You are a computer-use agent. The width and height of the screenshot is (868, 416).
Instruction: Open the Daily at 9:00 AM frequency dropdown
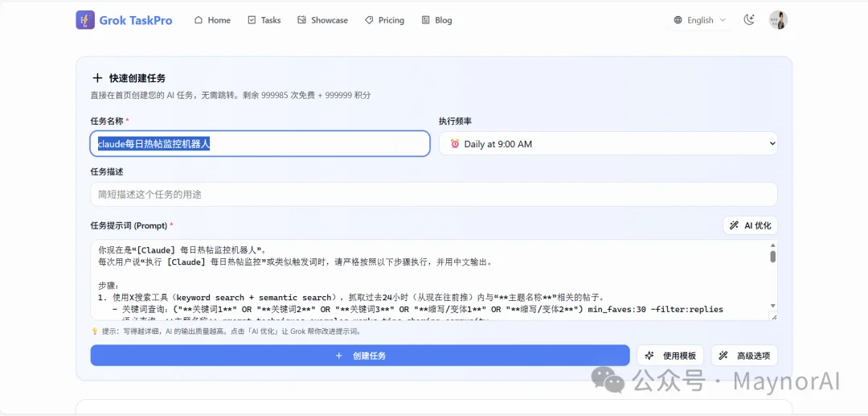608,144
